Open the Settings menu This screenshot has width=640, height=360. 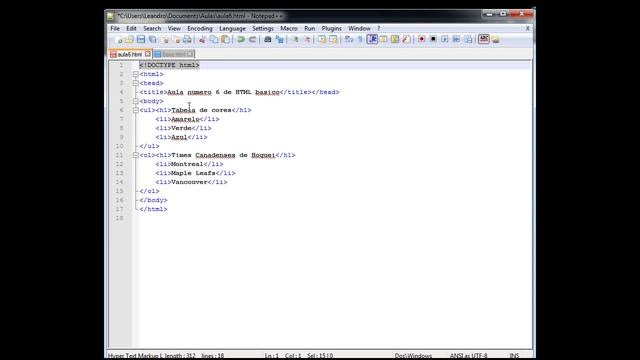point(263,29)
